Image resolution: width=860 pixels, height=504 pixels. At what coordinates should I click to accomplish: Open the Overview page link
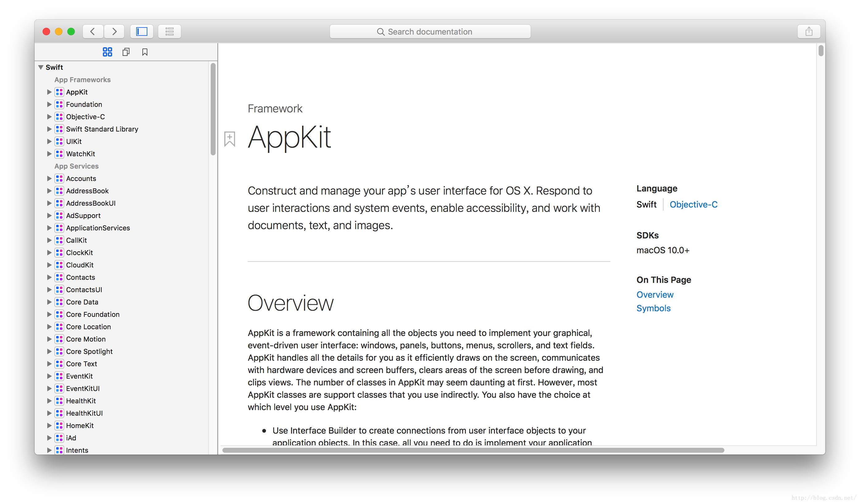coord(655,295)
